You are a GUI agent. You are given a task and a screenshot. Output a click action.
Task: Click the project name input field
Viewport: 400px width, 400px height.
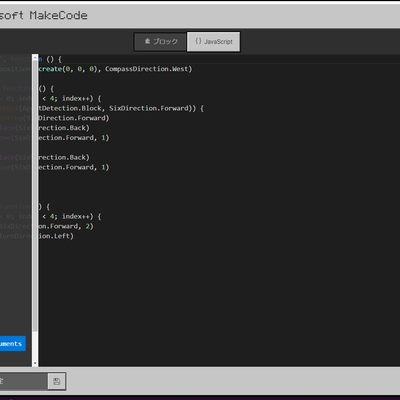[x=23, y=381]
